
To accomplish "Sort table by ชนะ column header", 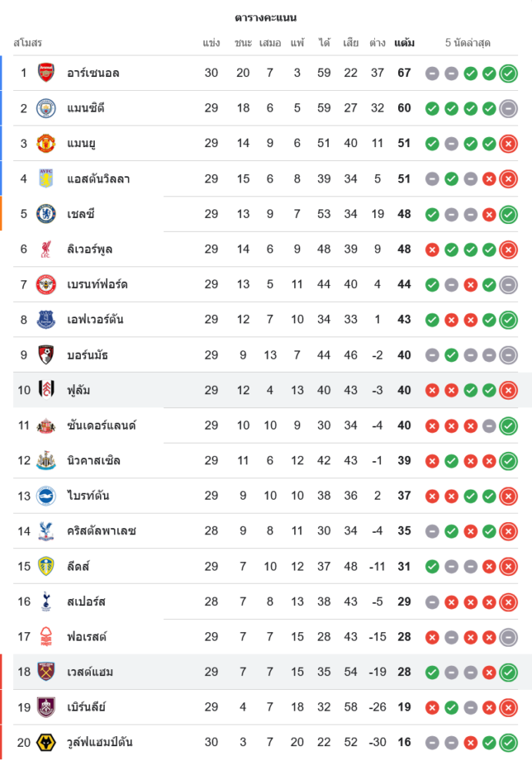I will pyautogui.click(x=243, y=43).
